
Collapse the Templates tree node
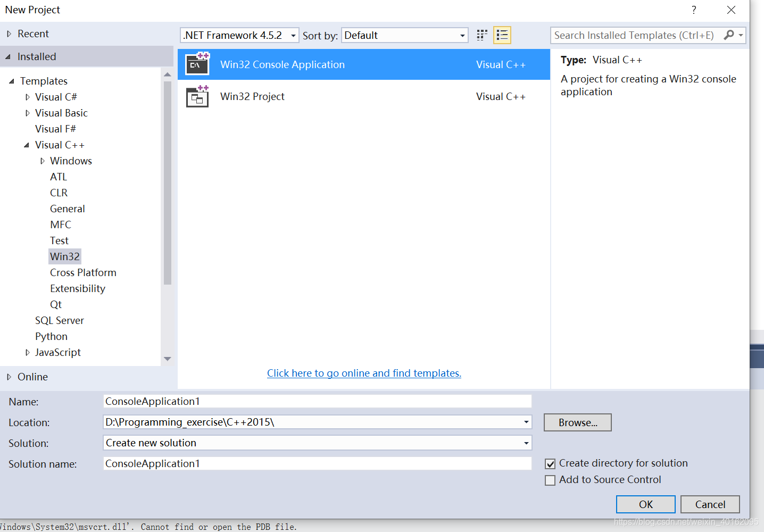point(12,81)
